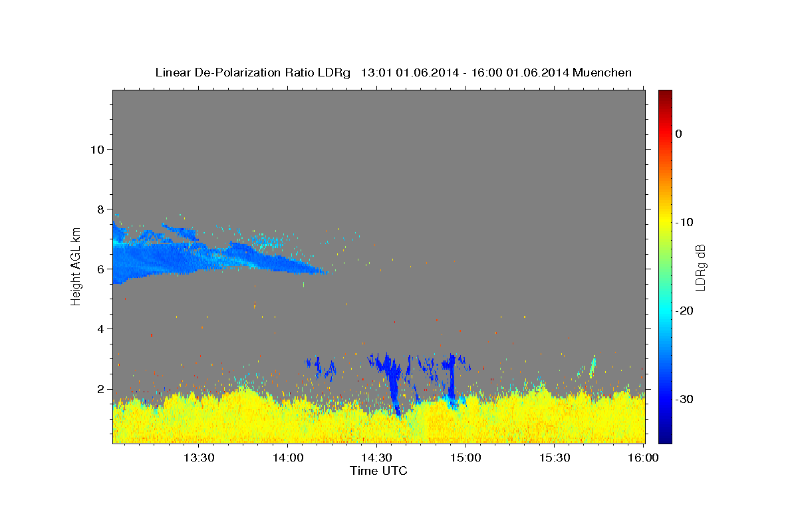
Task: Click the 15:00 time tick label
Action: coord(465,458)
